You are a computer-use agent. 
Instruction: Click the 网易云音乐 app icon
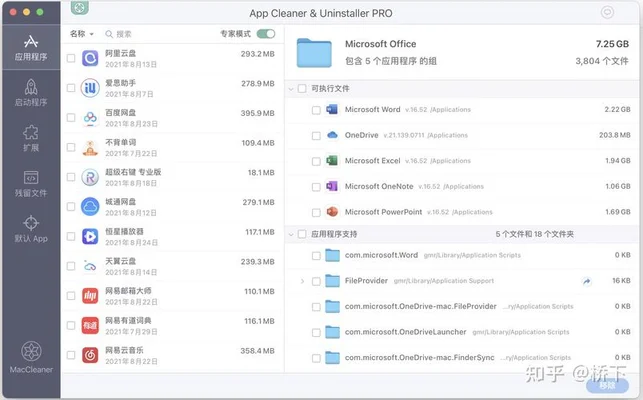[90, 355]
